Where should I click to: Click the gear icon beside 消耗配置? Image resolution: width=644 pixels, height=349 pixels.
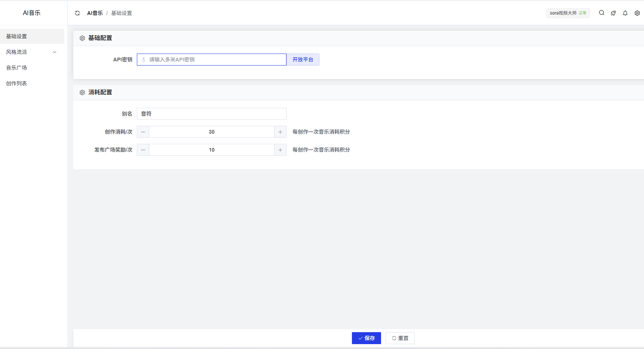(82, 92)
